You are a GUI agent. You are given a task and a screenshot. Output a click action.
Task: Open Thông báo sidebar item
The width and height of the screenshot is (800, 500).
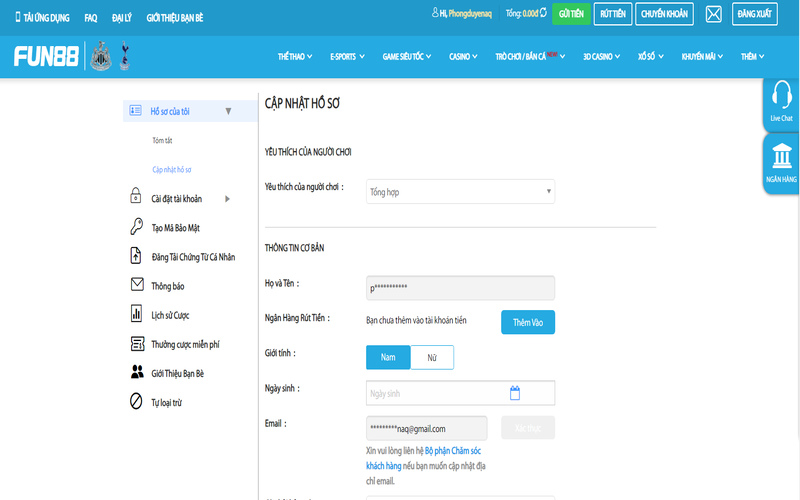[x=167, y=286]
